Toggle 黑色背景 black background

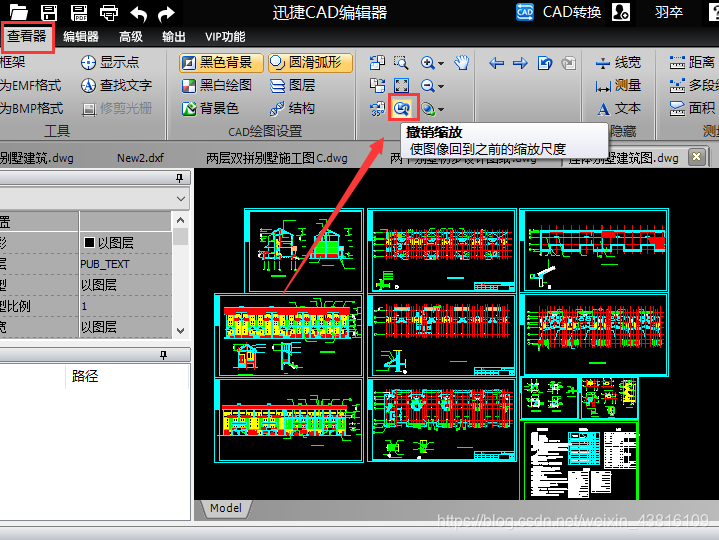point(221,62)
